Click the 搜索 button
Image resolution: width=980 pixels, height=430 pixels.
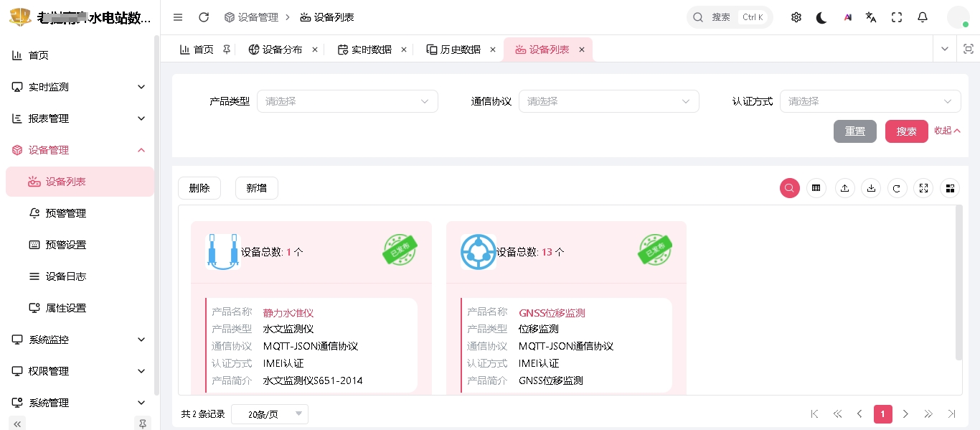click(906, 131)
